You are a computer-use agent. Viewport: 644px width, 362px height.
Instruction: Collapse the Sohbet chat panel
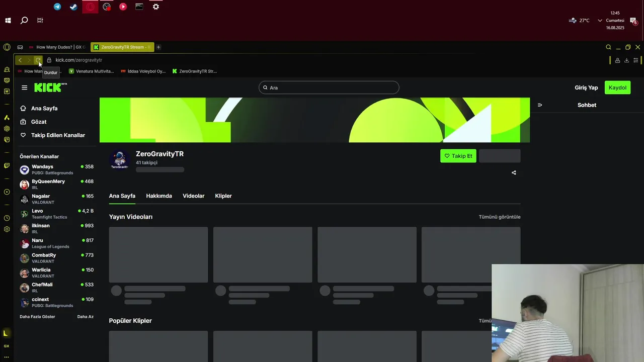[x=540, y=105]
